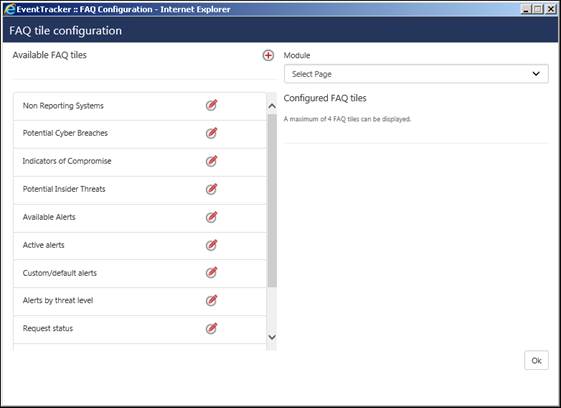
Task: Edit the Alerts by threat level tile
Action: tap(211, 300)
